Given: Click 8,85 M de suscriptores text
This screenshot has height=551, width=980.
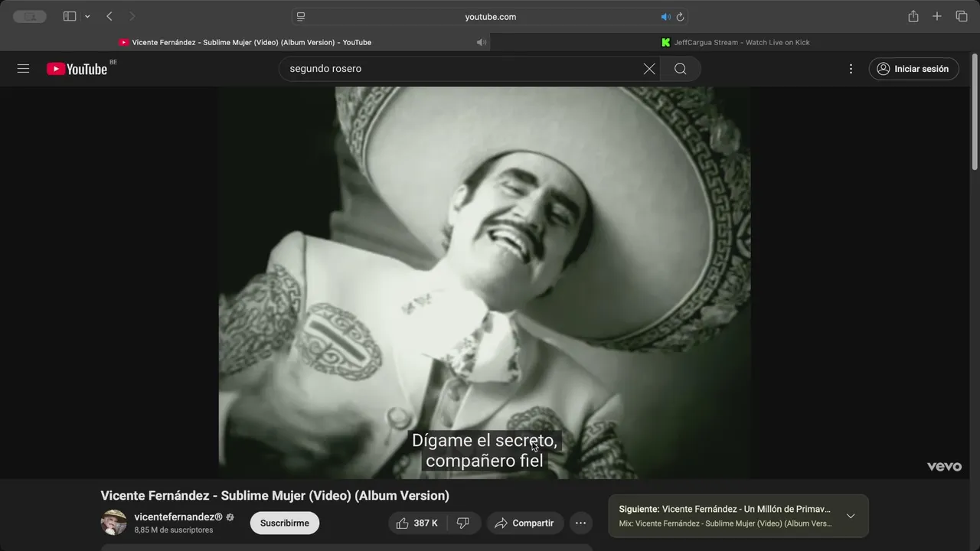Looking at the screenshot, I should [174, 530].
